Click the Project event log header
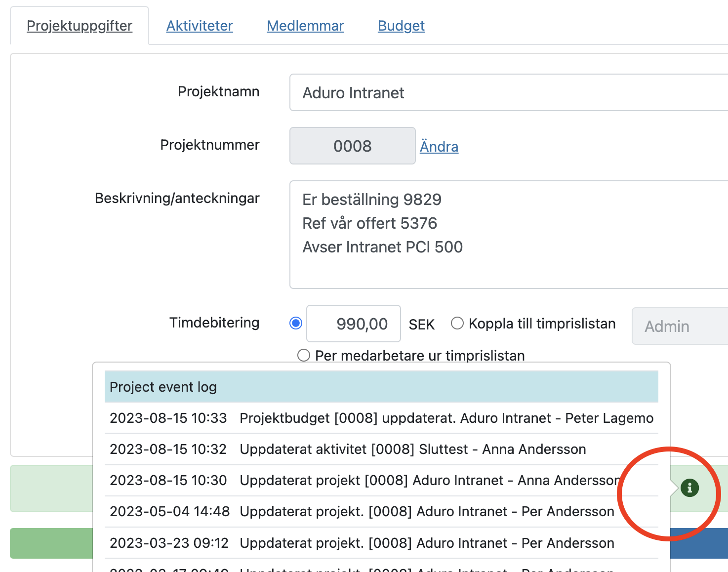This screenshot has width=728, height=572. click(x=163, y=387)
